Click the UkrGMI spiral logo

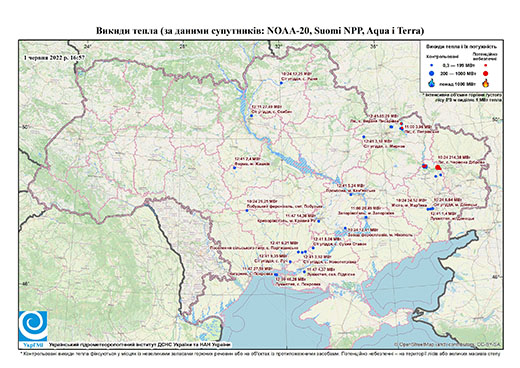tap(33, 326)
